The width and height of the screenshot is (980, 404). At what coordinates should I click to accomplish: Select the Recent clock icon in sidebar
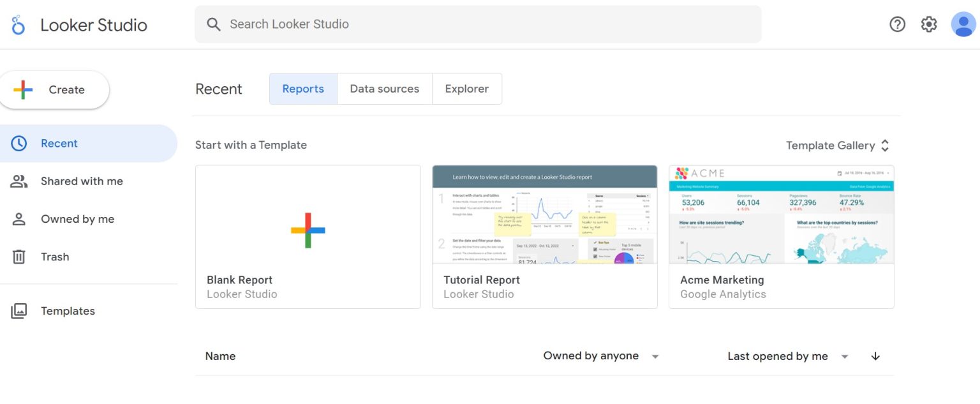(19, 143)
